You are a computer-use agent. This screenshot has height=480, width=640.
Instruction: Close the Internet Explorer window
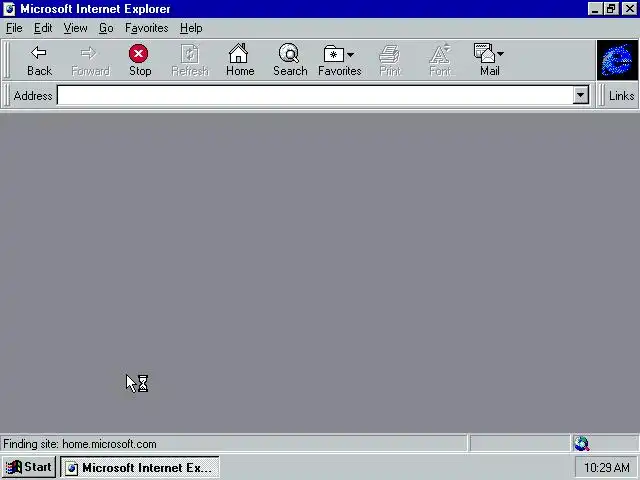coord(629,9)
